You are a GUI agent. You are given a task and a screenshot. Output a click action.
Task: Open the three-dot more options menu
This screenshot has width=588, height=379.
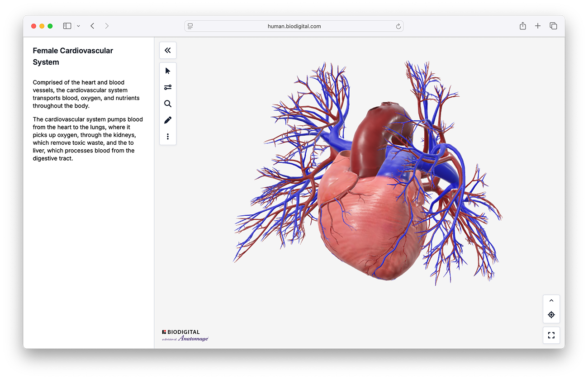tap(168, 136)
